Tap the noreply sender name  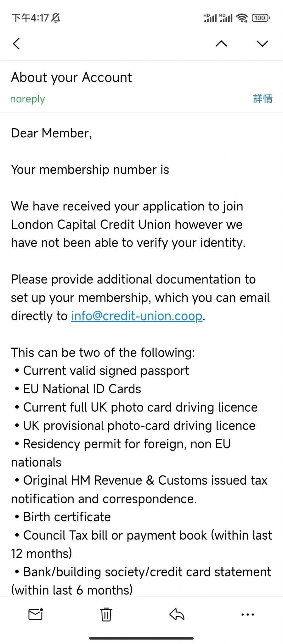(28, 99)
